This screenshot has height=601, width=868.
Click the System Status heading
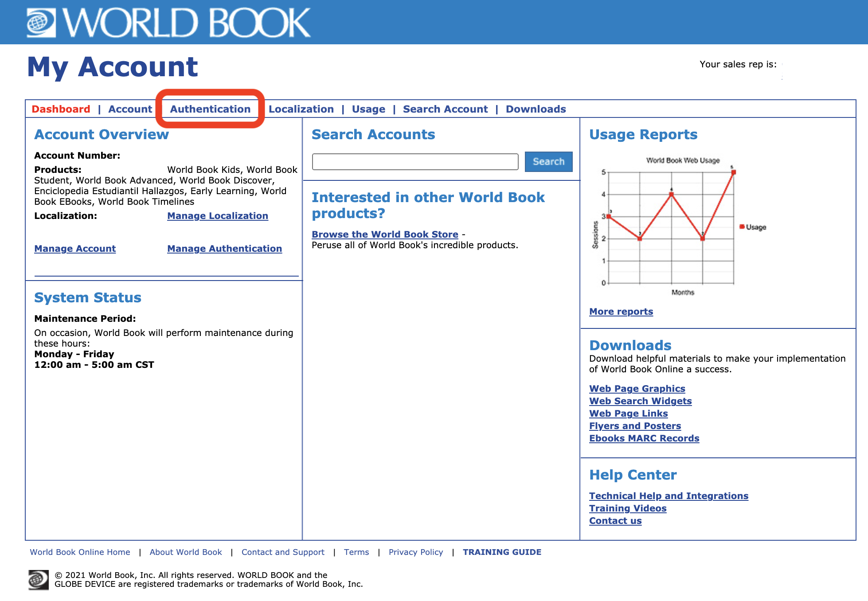click(88, 297)
